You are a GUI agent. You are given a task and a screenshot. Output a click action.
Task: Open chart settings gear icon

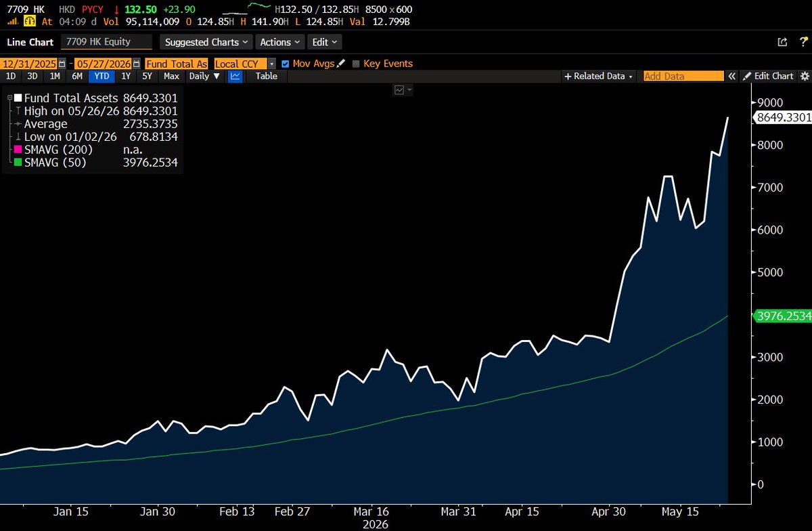[x=805, y=76]
